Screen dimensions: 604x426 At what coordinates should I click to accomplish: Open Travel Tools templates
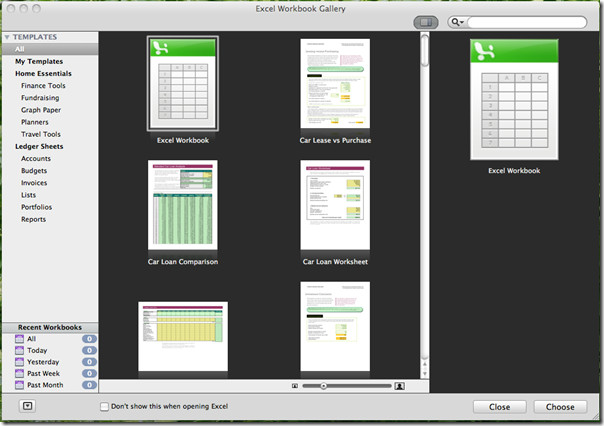coord(41,134)
